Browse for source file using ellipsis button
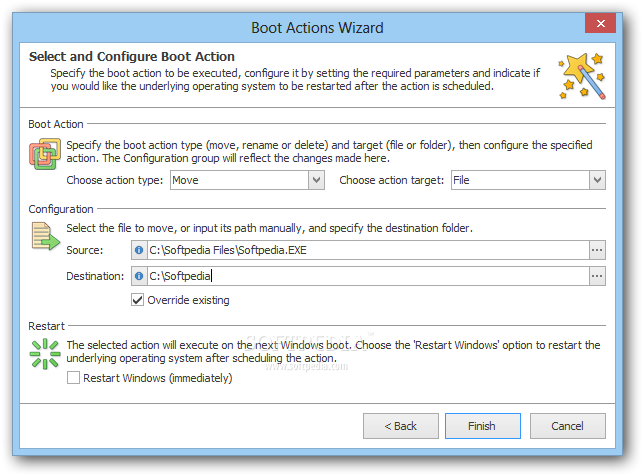This screenshot has height=476, width=643. (597, 250)
